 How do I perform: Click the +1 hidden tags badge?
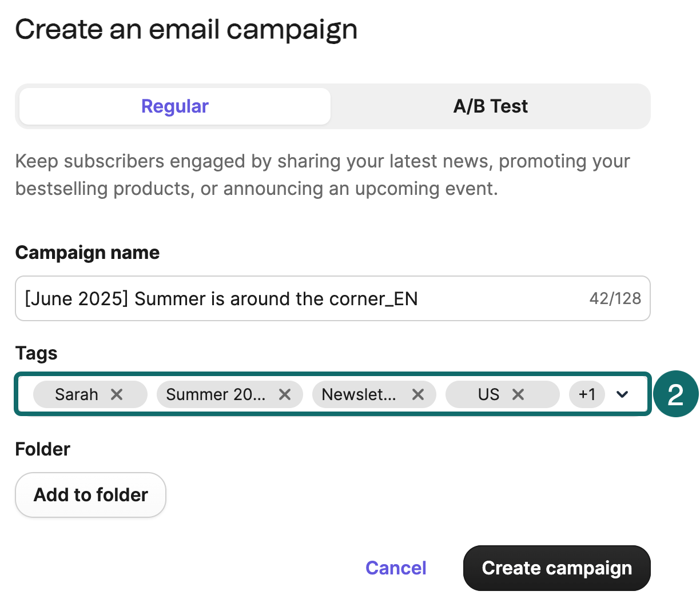point(587,394)
